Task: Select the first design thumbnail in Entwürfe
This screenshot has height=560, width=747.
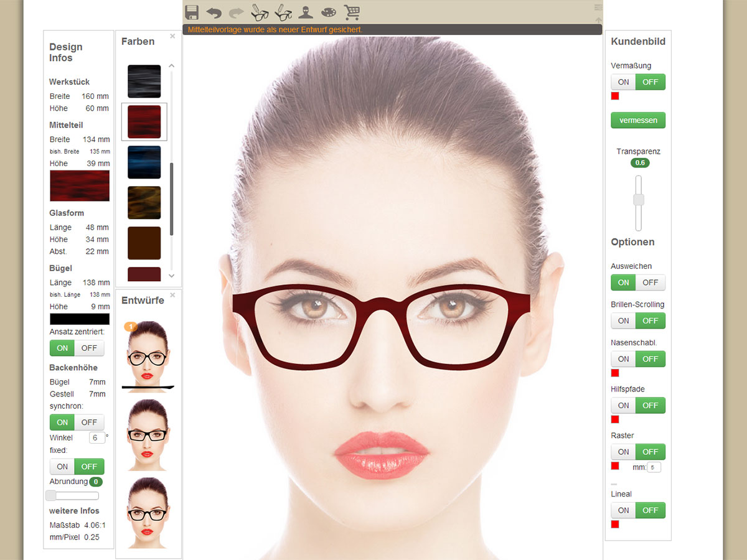Action: pos(148,356)
